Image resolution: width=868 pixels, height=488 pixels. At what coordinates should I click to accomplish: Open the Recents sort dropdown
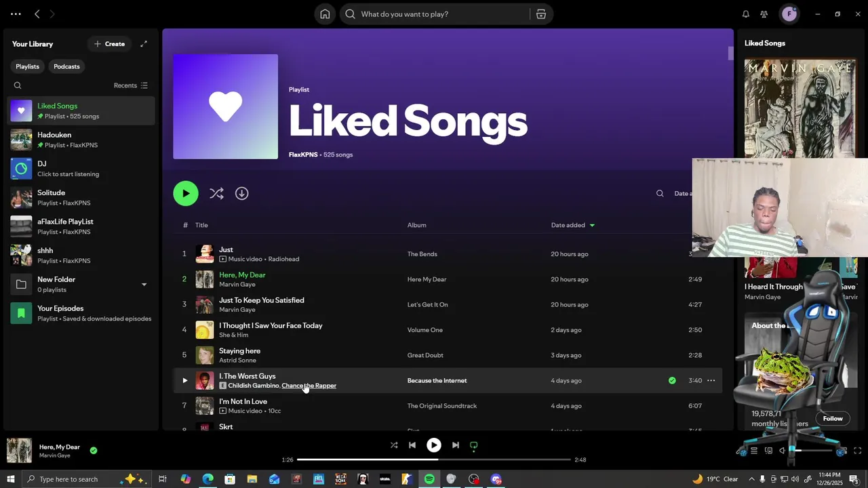click(x=131, y=85)
